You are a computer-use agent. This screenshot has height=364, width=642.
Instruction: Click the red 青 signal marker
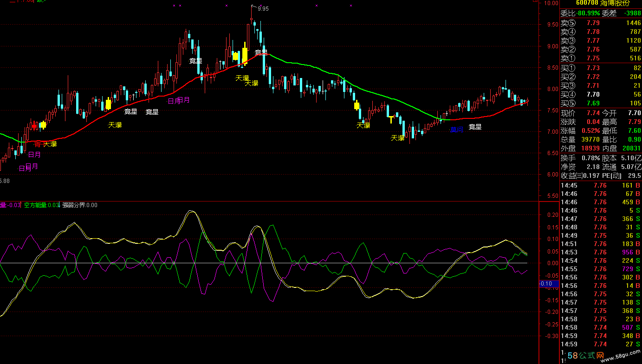pos(38,144)
